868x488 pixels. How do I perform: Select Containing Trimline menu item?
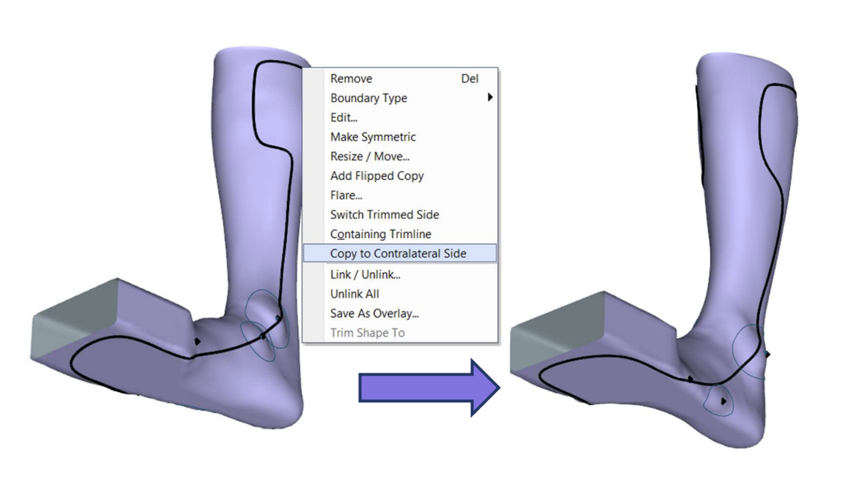[380, 234]
